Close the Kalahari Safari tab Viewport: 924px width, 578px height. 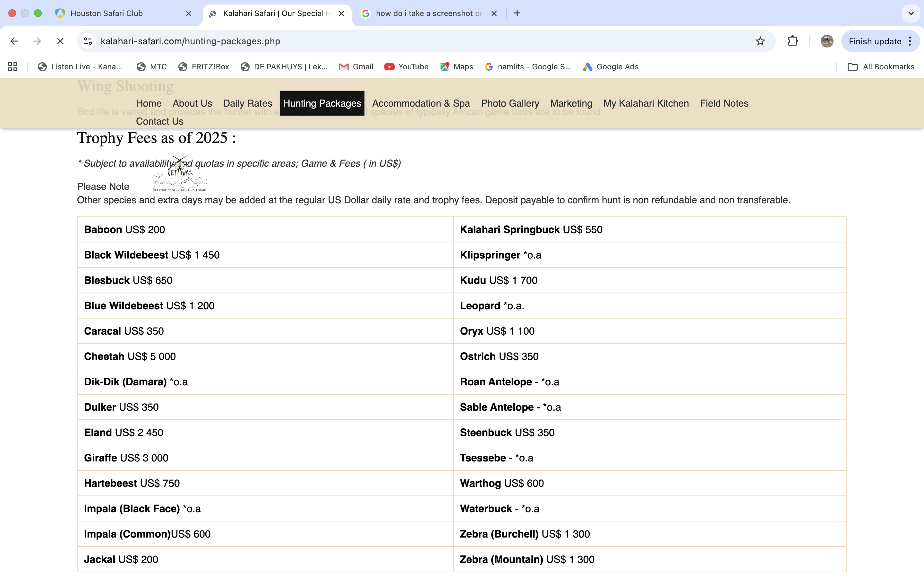[x=341, y=13]
